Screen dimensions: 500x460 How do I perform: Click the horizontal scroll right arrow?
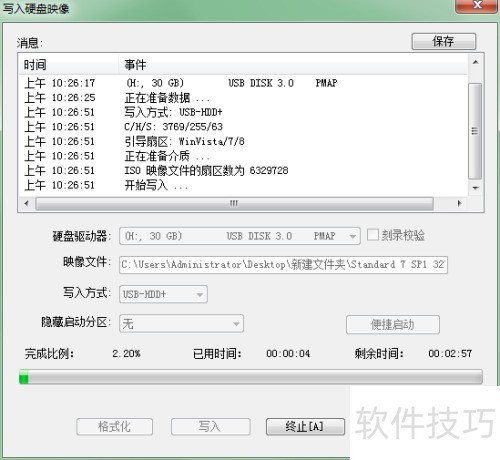459,203
